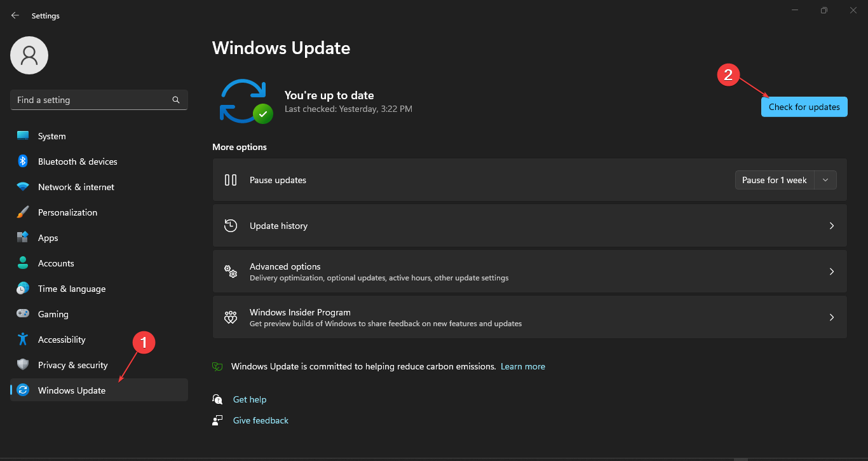Follow the Learn more link
Viewport: 868px width, 461px height.
523,366
